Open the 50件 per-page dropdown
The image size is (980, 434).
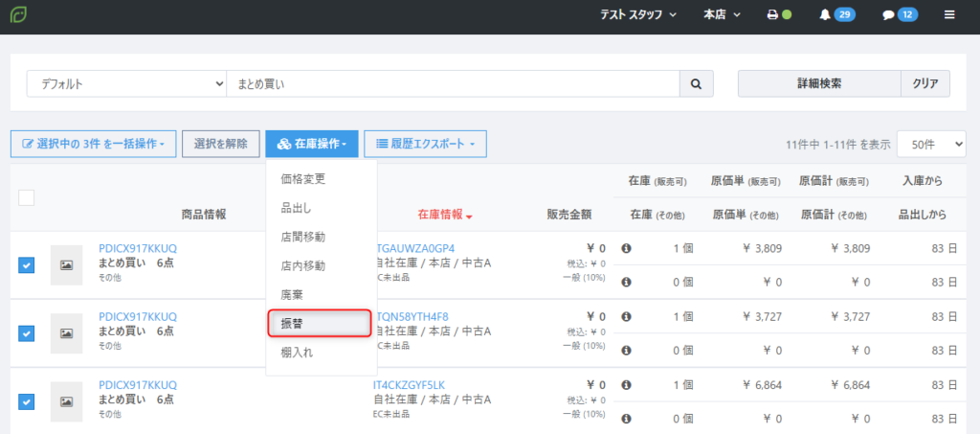pos(931,145)
